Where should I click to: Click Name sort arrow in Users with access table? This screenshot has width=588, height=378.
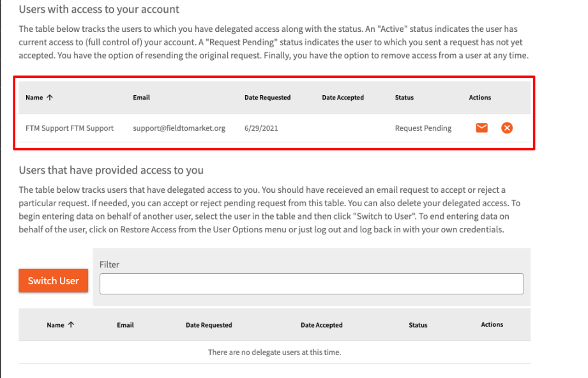point(50,98)
